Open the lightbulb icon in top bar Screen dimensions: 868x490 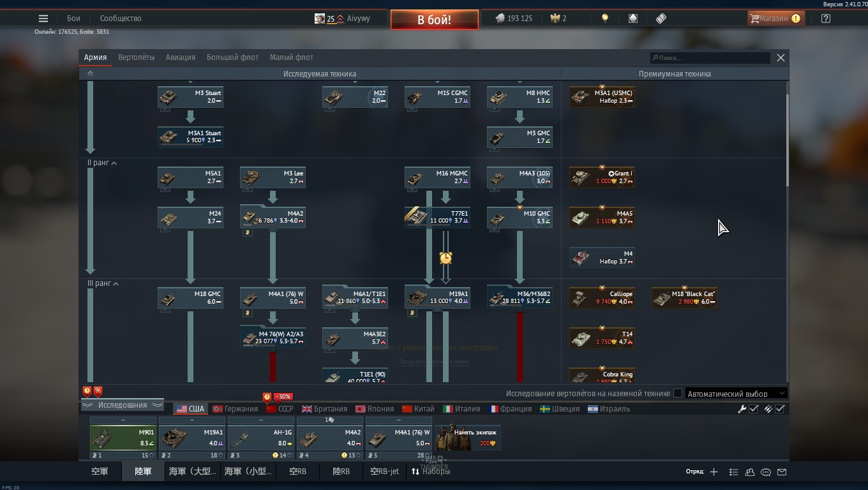pyautogui.click(x=605, y=19)
